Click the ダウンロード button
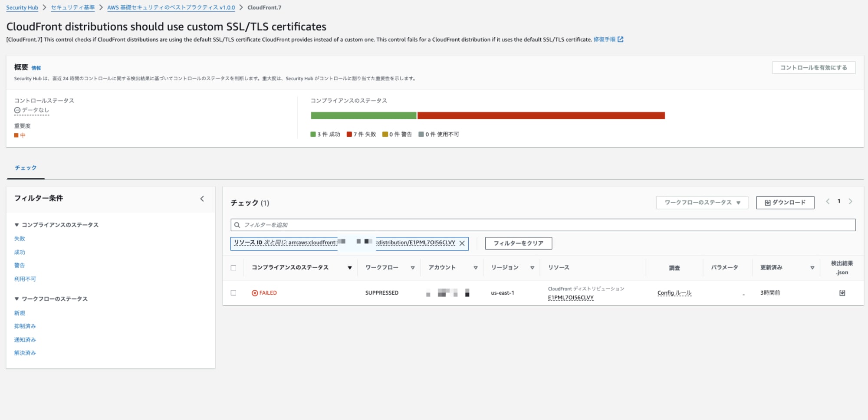The height and width of the screenshot is (420, 868). pyautogui.click(x=785, y=203)
